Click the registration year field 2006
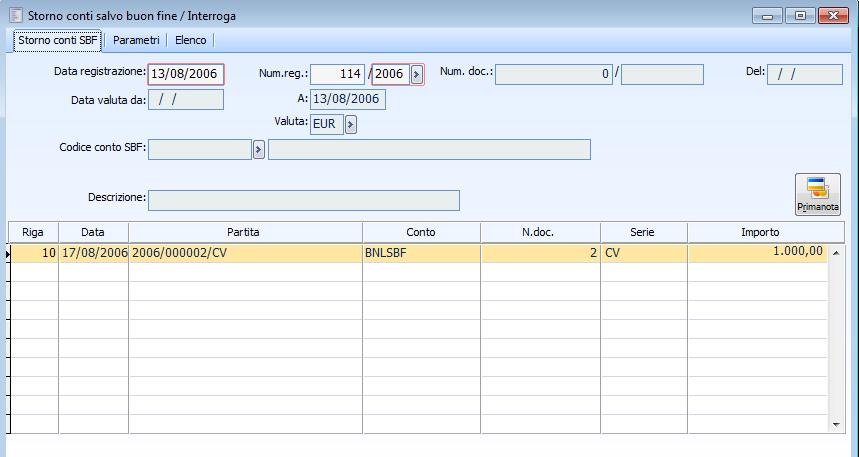The width and height of the screenshot is (859, 457). click(x=391, y=74)
